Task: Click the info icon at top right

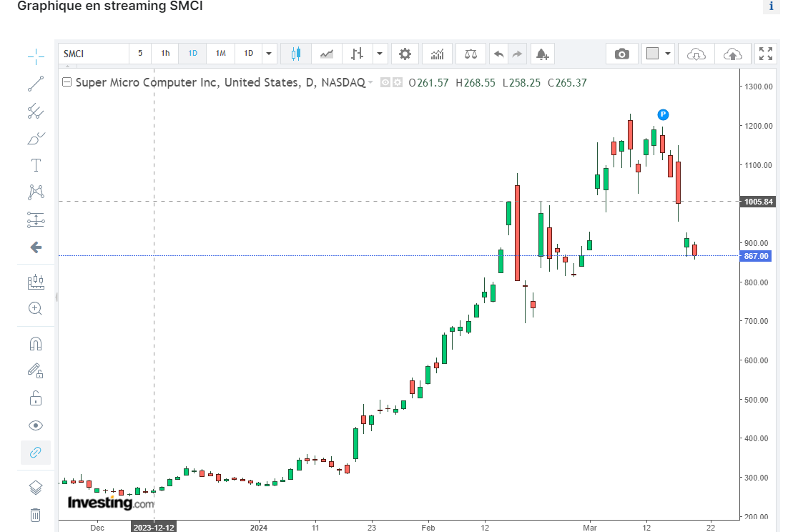Action: pos(772,6)
